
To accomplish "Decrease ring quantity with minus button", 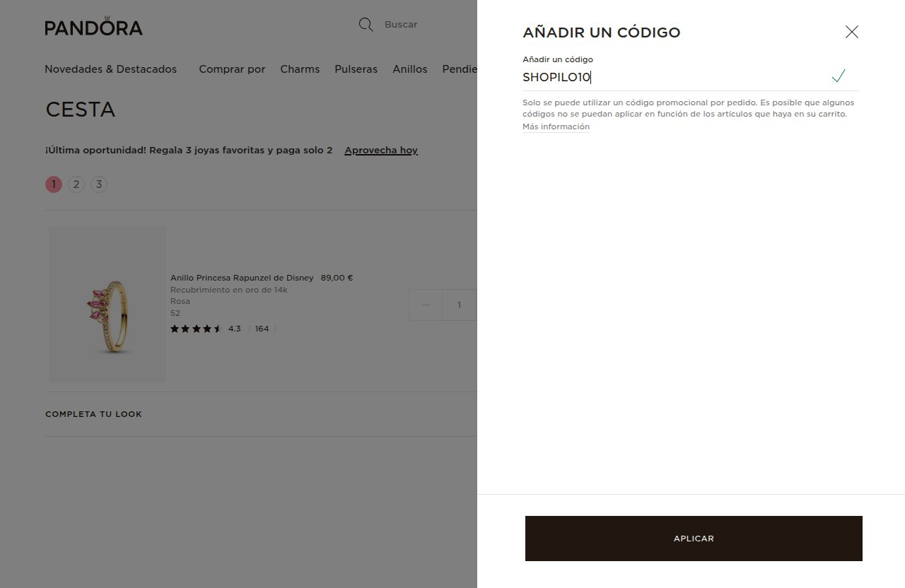I will [426, 305].
